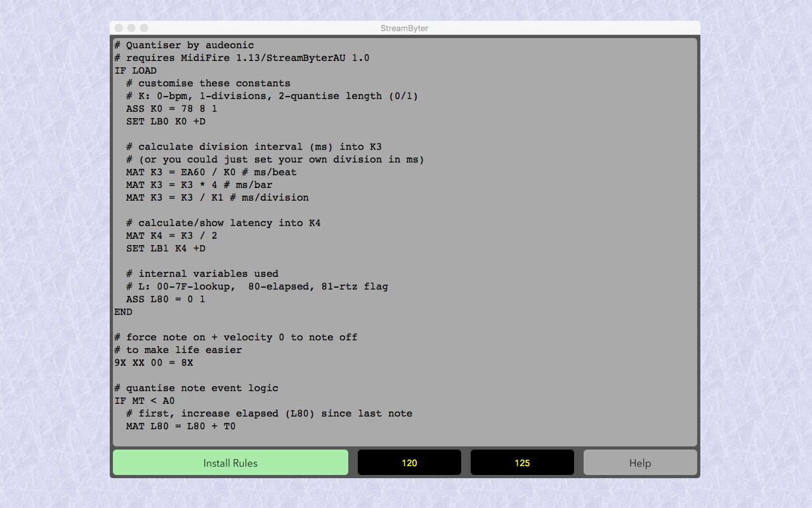Click the Install Rules button
This screenshot has height=508, width=812.
[230, 462]
